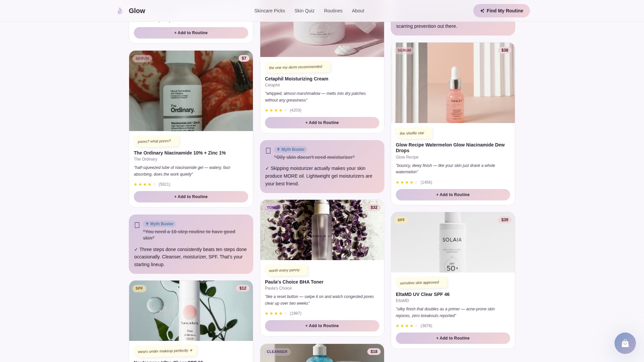Image resolution: width=644 pixels, height=362 pixels.
Task: Open the Paula's Choice BHA Toner title link
Action: click(x=294, y=282)
